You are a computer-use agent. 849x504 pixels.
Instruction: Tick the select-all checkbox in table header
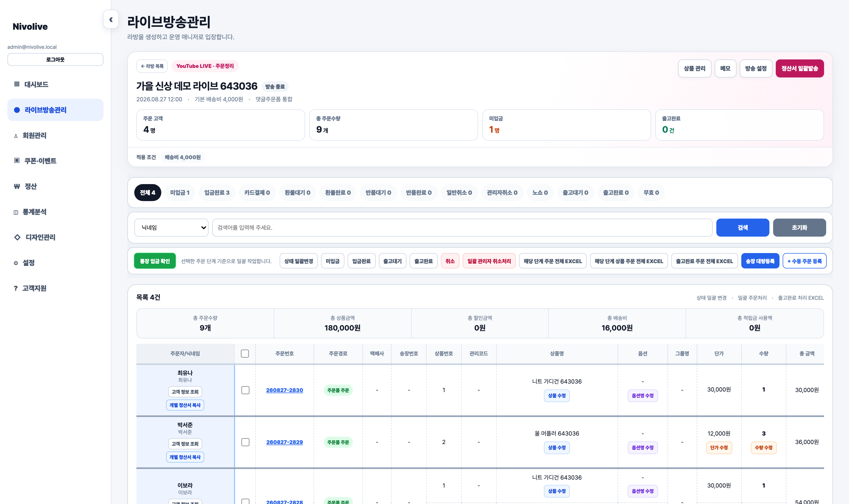click(245, 354)
